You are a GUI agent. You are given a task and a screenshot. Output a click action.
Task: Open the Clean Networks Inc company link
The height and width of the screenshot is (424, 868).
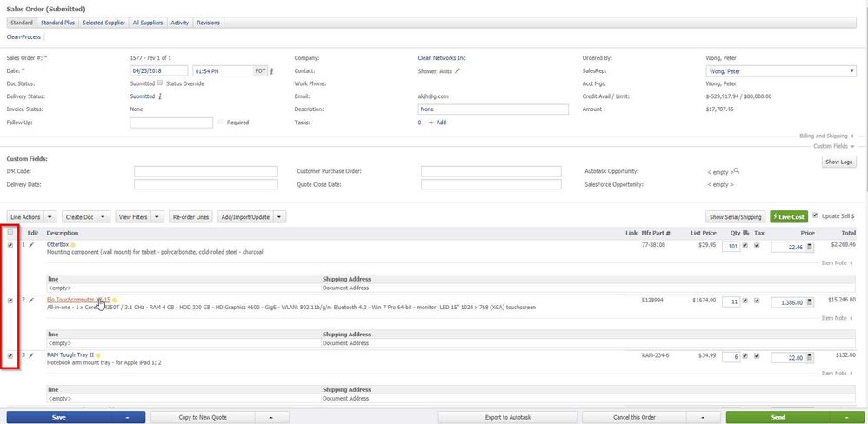pyautogui.click(x=448, y=58)
